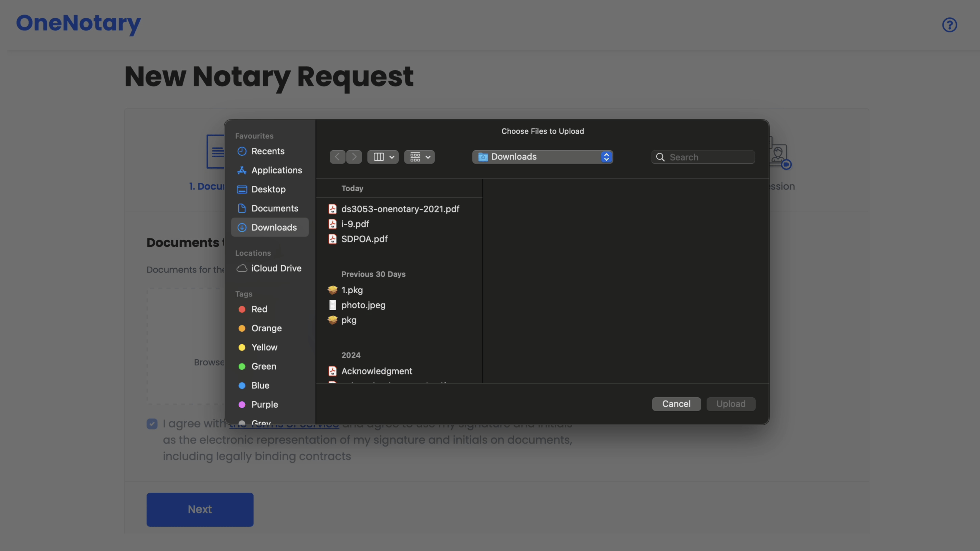
Task: Cancel the file upload dialog
Action: click(676, 404)
